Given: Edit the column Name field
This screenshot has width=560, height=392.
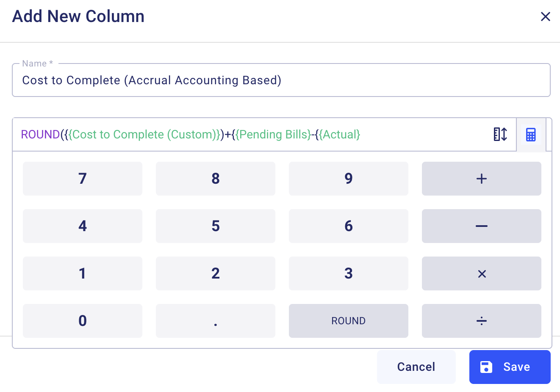Looking at the screenshot, I should [281, 80].
